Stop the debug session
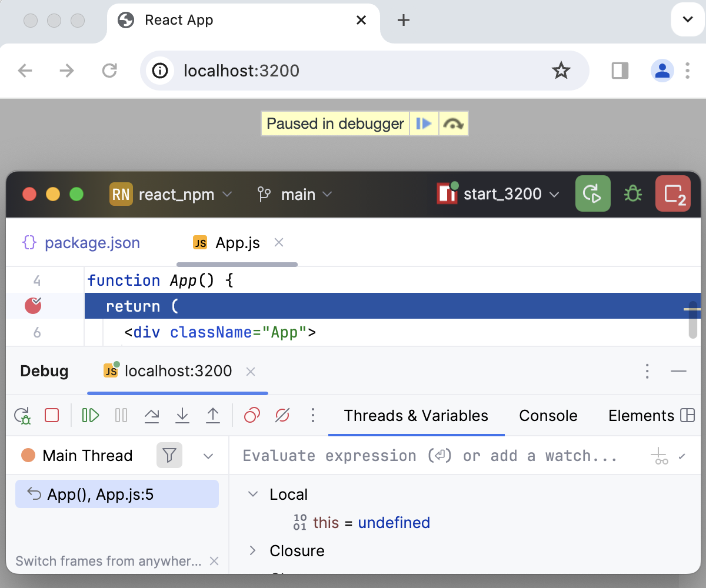706x588 pixels. [52, 416]
